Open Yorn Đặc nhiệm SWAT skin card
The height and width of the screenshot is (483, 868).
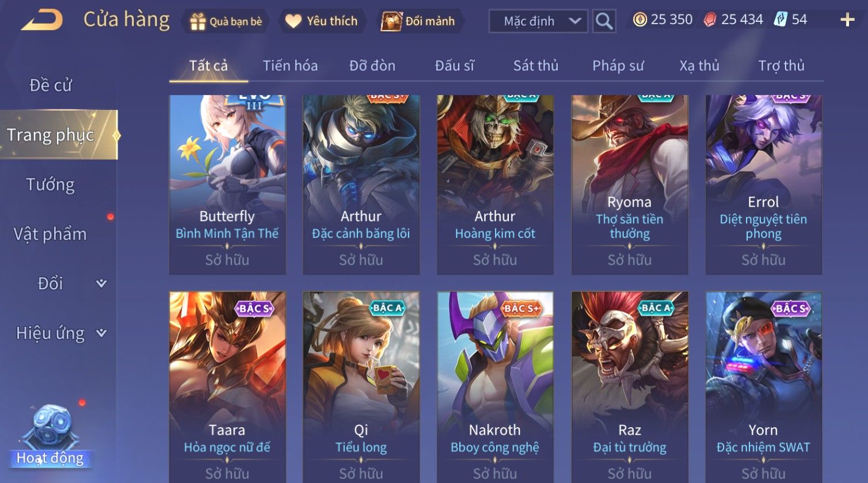[x=763, y=387]
